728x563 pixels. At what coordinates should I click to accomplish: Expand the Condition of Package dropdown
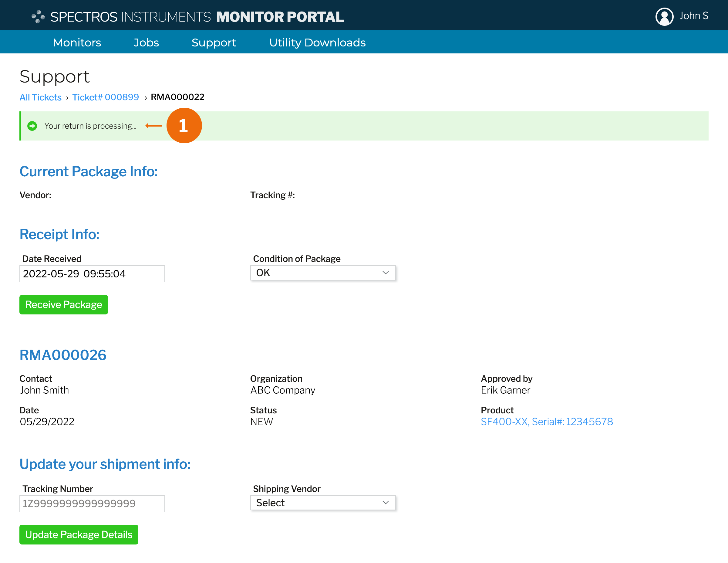click(x=322, y=273)
